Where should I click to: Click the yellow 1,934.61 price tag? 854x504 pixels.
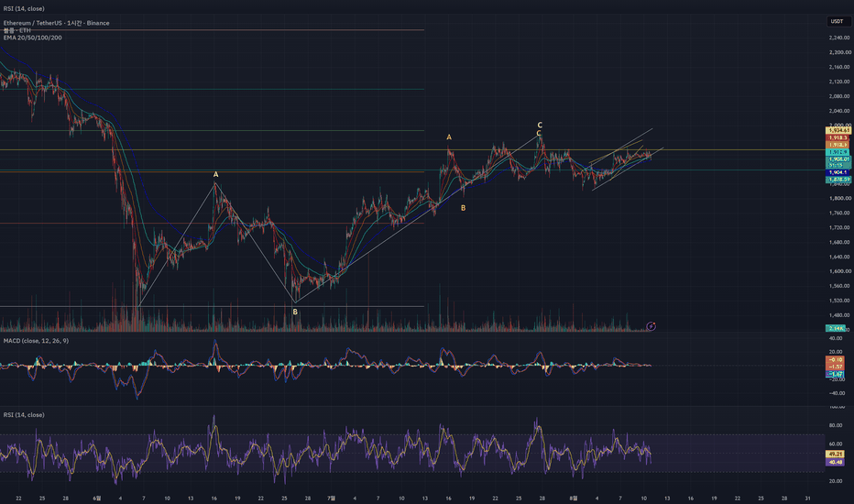[838, 131]
